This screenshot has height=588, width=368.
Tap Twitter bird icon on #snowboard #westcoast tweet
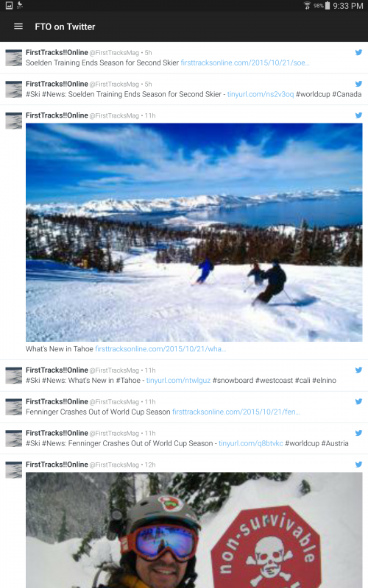(358, 370)
